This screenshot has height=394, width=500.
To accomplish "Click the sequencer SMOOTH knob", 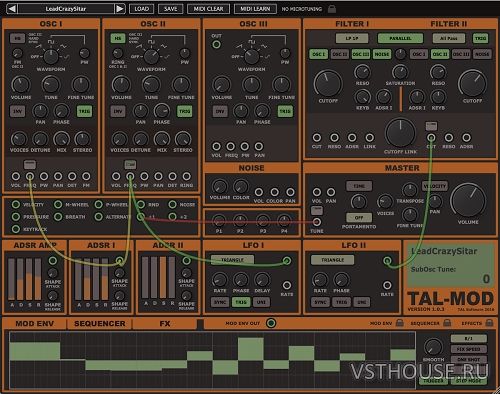I will (x=433, y=346).
